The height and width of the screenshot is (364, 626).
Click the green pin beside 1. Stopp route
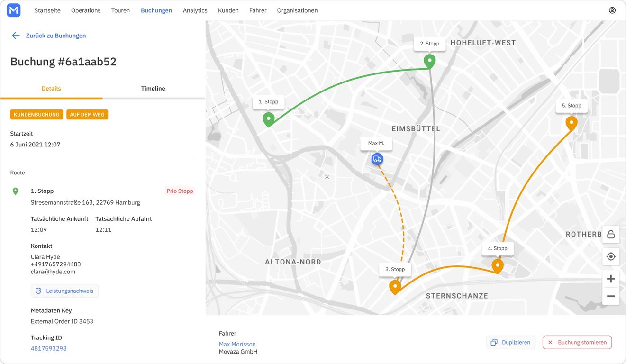(15, 191)
